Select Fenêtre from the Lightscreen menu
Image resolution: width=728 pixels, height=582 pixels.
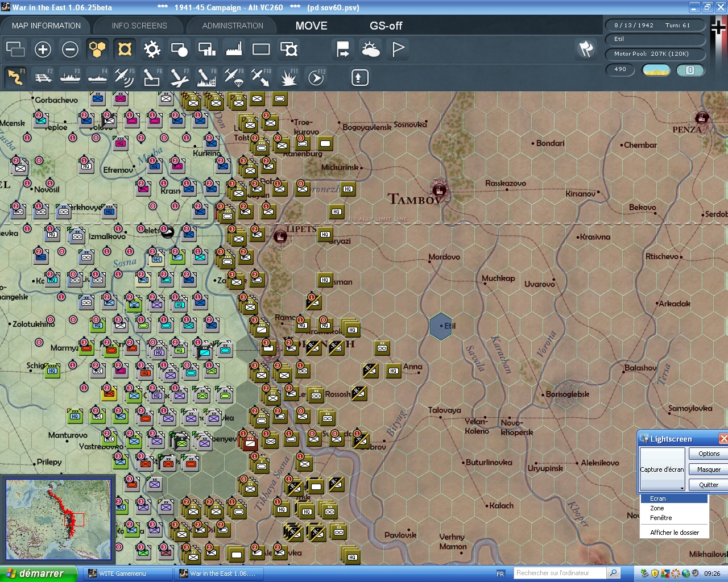(x=660, y=517)
